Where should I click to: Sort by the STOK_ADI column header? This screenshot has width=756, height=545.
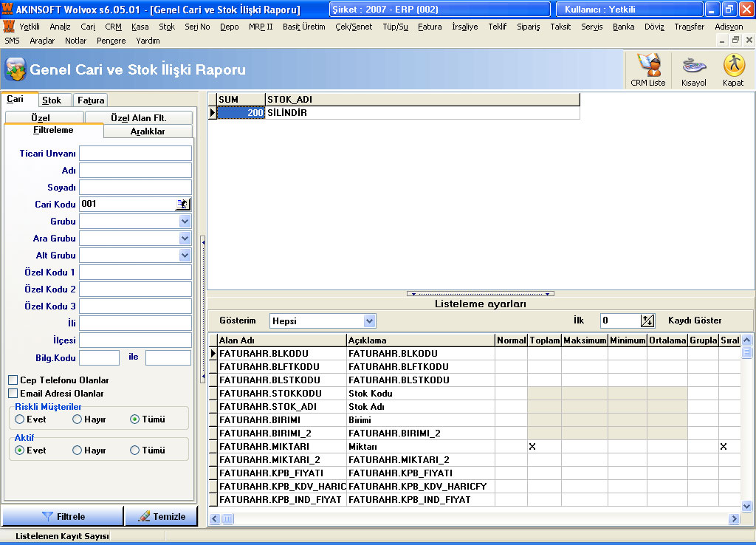click(x=422, y=100)
